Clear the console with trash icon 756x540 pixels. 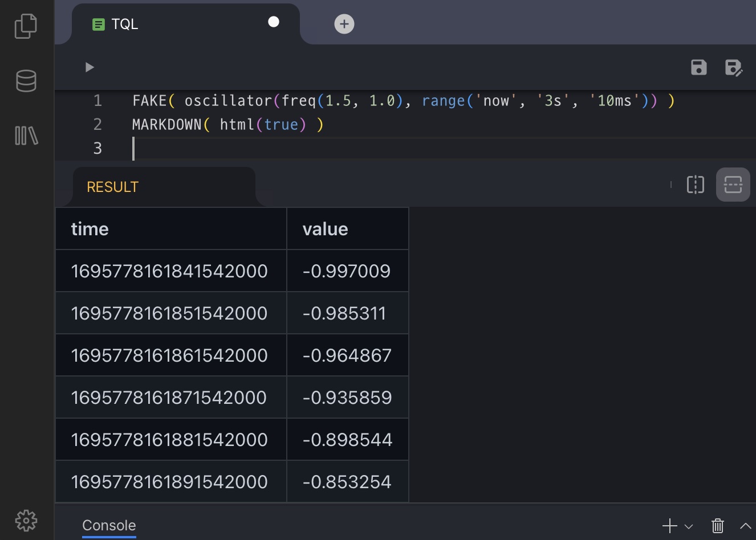pos(718,525)
